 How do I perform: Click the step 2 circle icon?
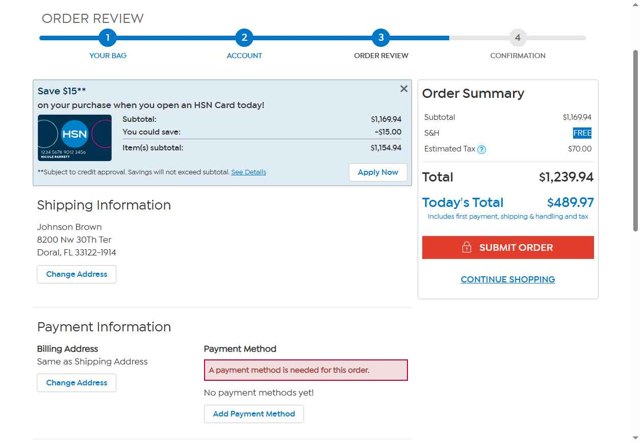click(x=244, y=38)
